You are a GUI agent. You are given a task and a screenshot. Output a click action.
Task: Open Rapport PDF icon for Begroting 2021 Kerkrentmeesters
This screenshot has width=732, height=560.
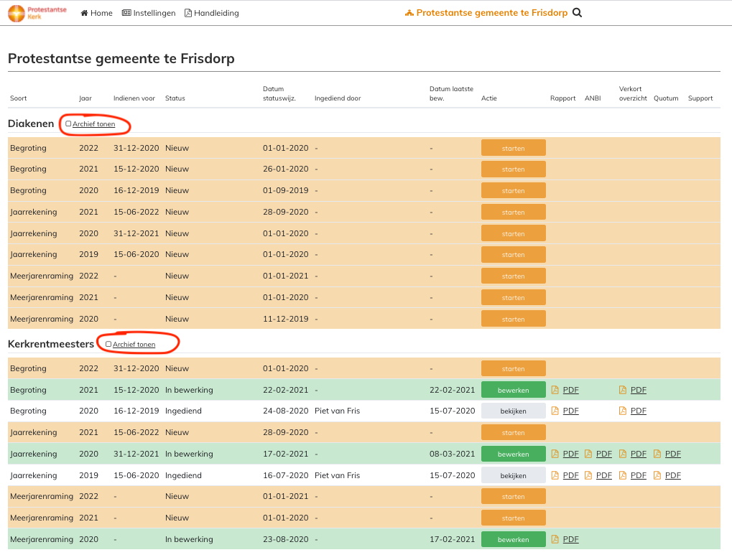(x=555, y=390)
